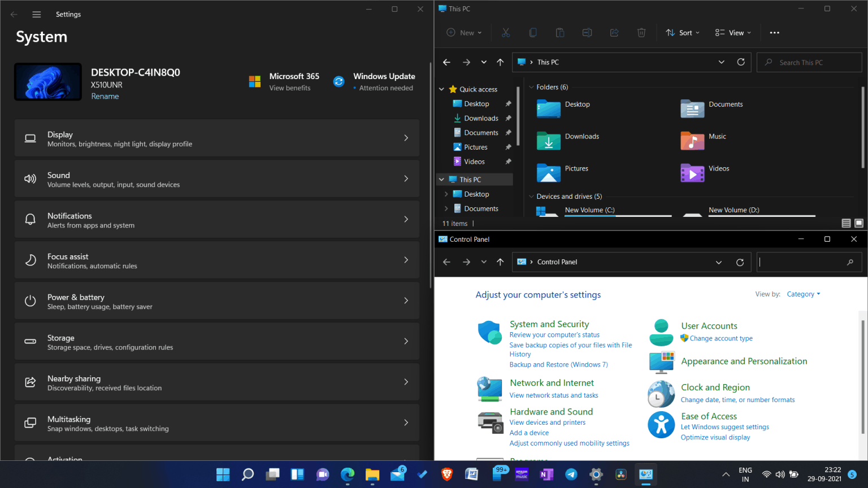Click inside the Search This PC field

point(809,62)
